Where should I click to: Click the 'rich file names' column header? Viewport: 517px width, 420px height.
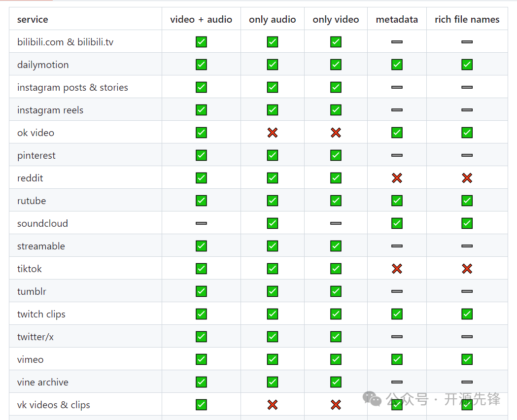click(x=467, y=19)
